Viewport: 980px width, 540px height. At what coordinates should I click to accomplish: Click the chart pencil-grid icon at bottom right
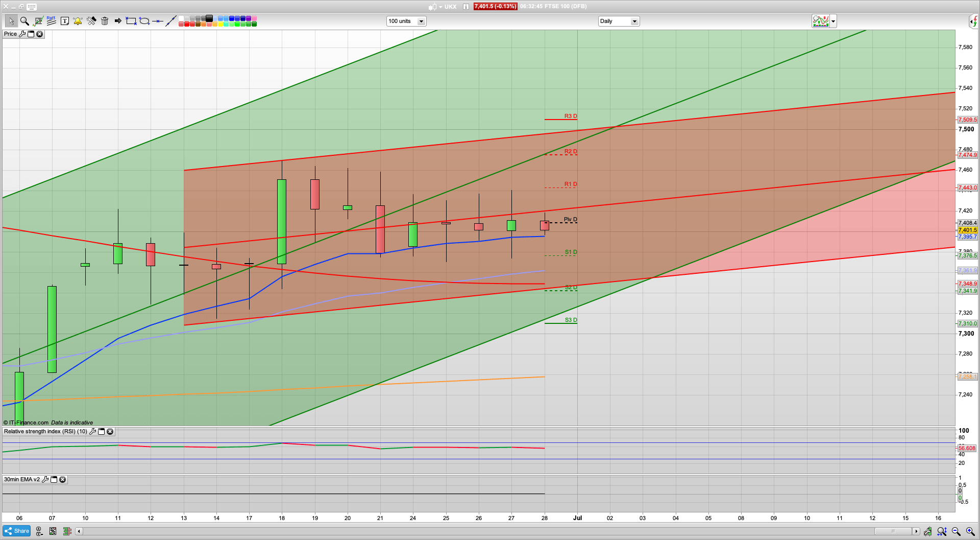(927, 531)
